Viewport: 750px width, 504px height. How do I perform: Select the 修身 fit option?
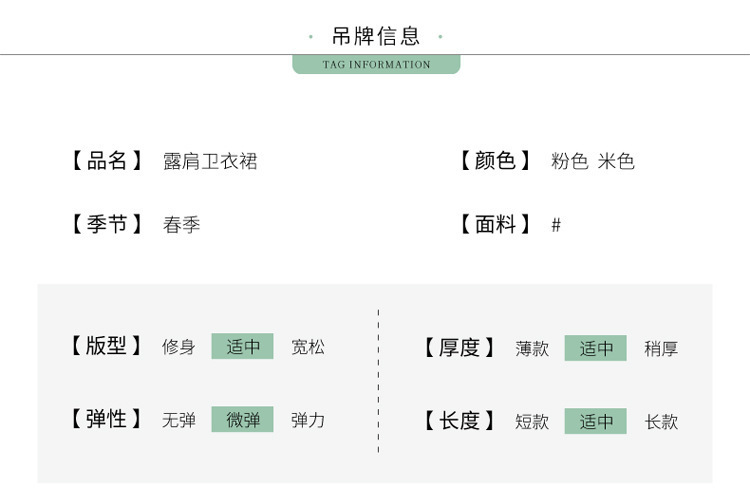point(179,348)
